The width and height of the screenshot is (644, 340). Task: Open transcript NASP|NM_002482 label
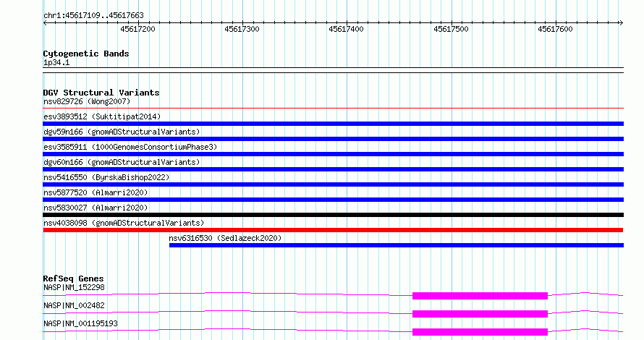pyautogui.click(x=74, y=305)
